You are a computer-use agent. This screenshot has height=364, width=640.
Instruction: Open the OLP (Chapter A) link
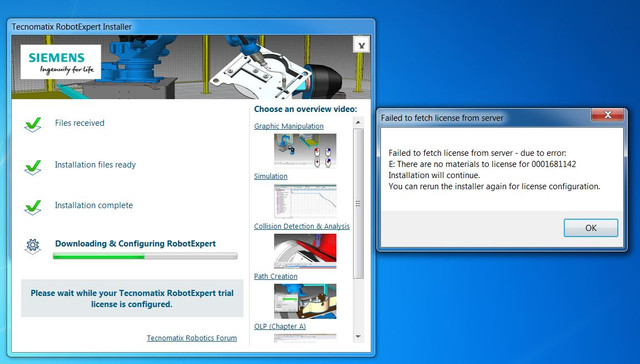[x=280, y=326]
